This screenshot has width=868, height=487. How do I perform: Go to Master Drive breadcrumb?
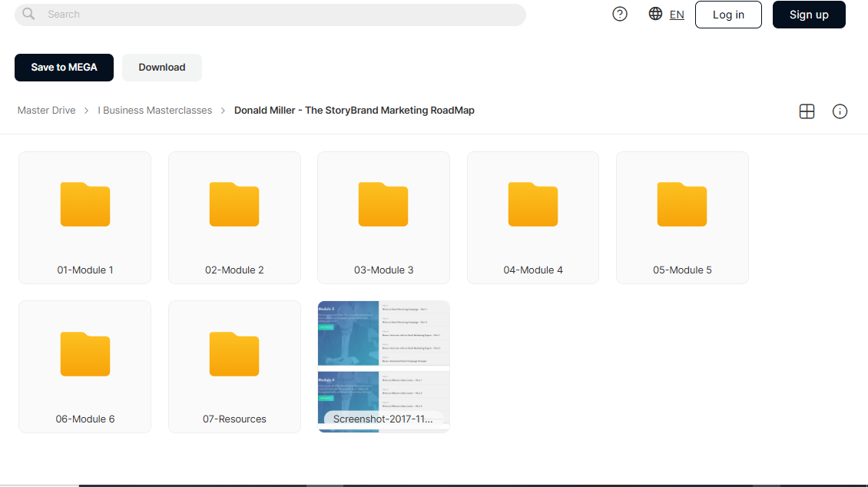pos(47,110)
